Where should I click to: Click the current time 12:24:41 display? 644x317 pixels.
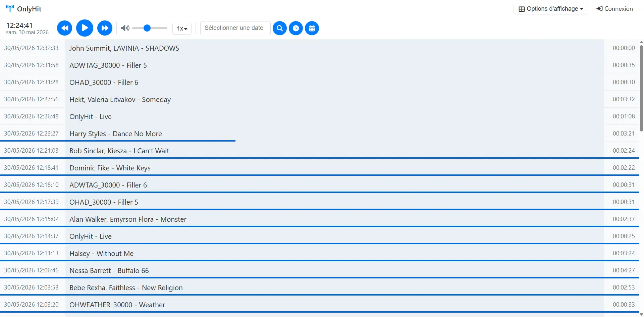[19, 25]
